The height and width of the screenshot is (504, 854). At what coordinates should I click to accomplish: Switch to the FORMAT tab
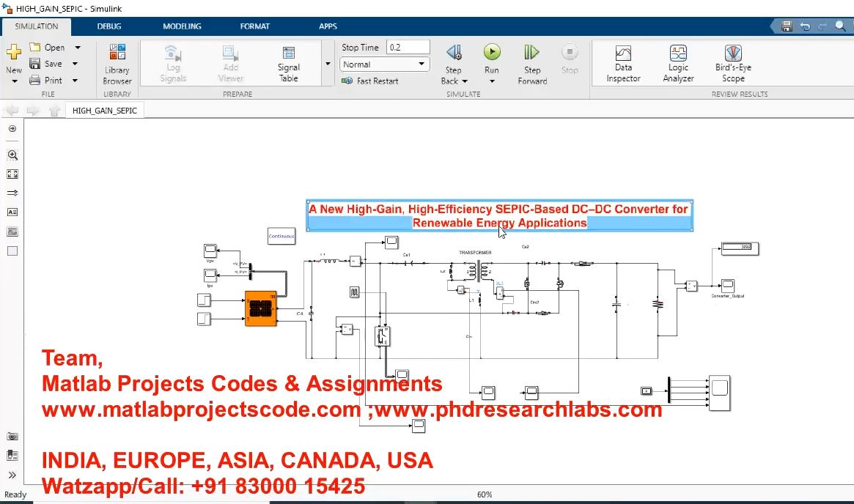254,26
